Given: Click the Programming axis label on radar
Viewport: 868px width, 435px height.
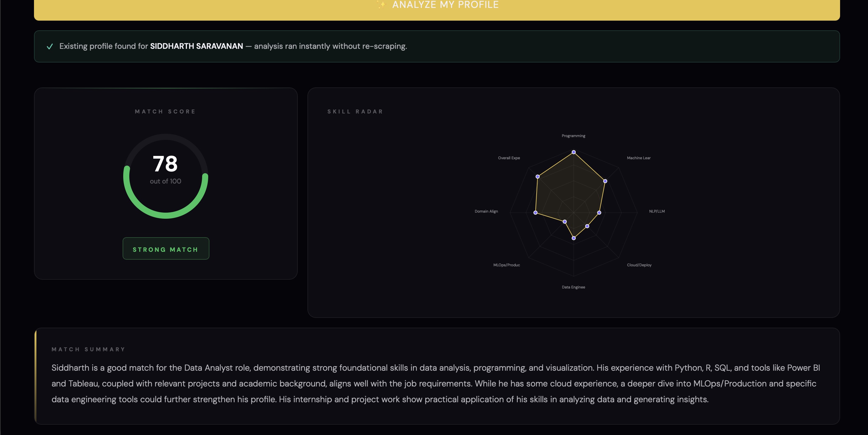Looking at the screenshot, I should pos(573,136).
